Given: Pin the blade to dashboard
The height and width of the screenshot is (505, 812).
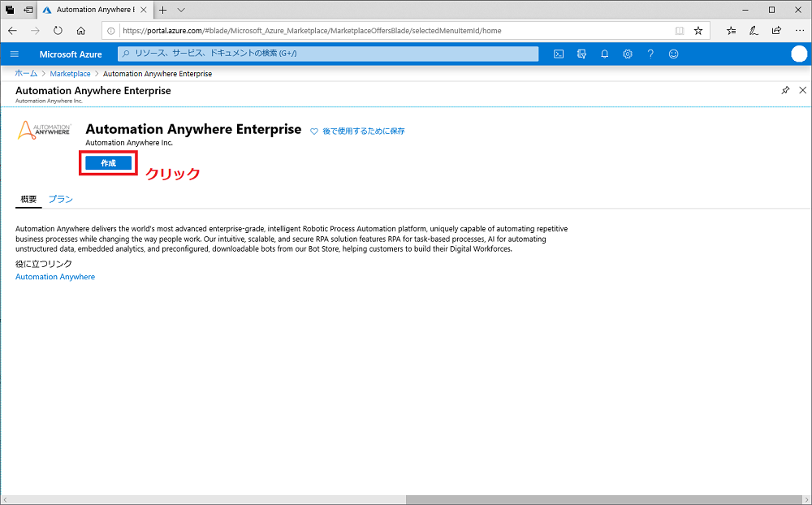Looking at the screenshot, I should [785, 90].
